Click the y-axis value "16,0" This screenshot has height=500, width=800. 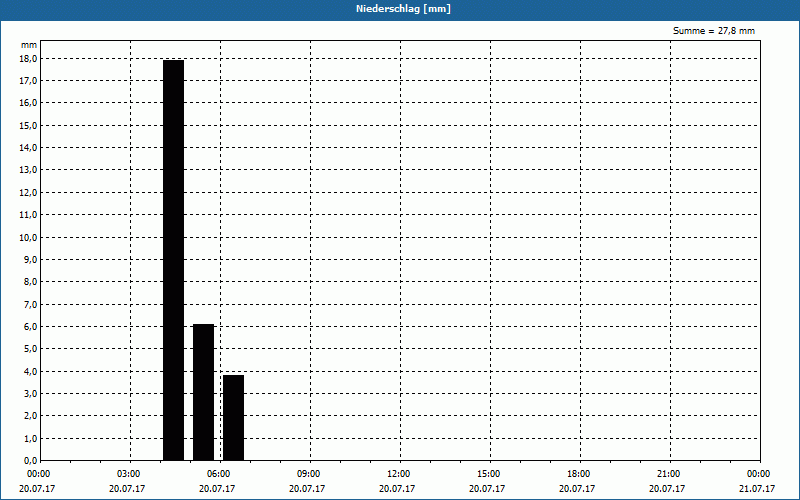29,103
